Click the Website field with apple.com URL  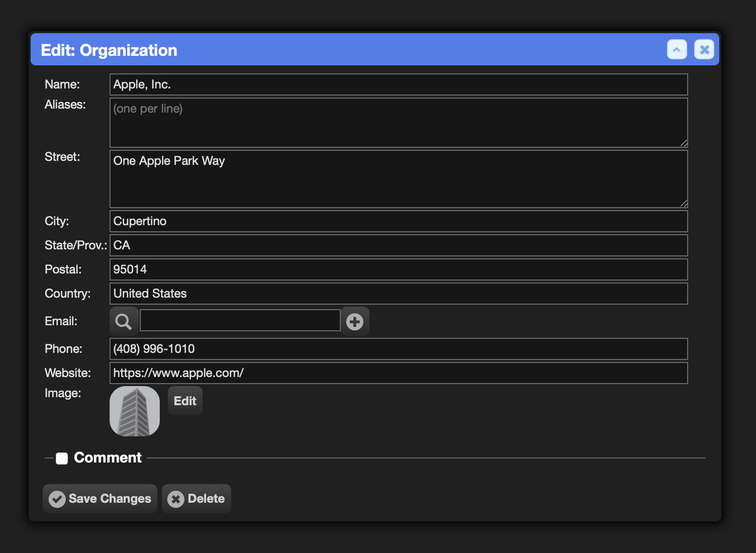coord(399,373)
